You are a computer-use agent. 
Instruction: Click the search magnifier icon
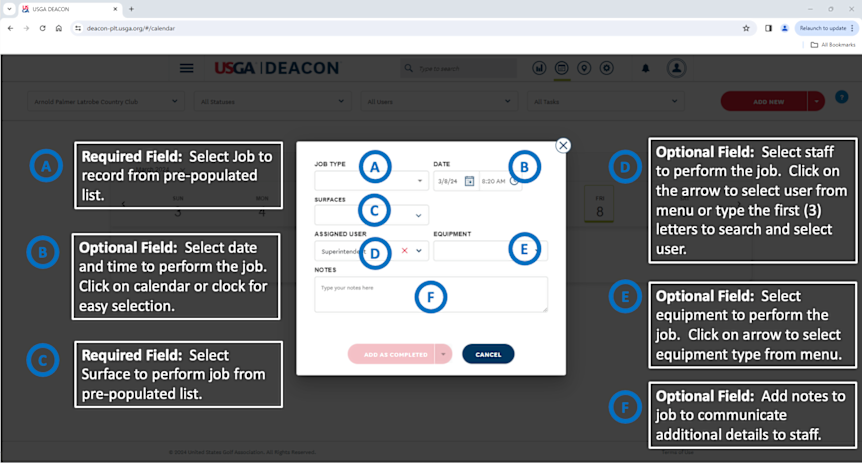pos(408,68)
